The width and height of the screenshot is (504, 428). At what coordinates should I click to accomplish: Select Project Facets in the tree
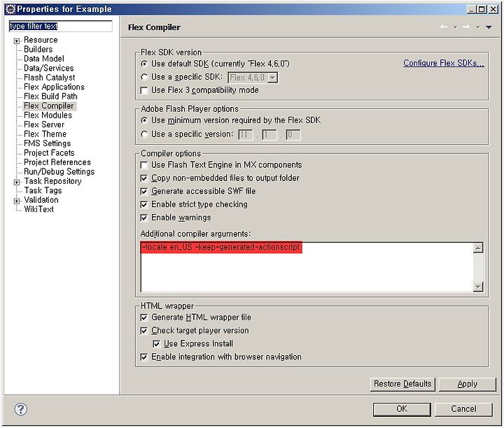click(49, 153)
